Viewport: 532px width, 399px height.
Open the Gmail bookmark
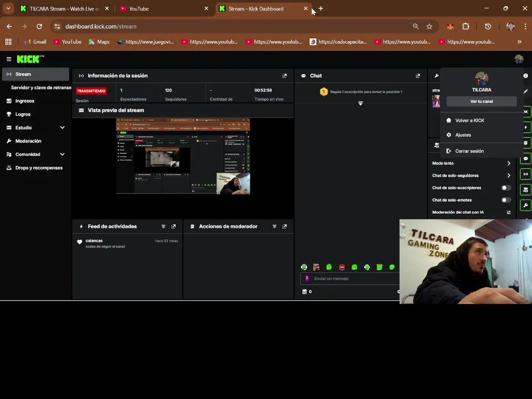tap(35, 42)
